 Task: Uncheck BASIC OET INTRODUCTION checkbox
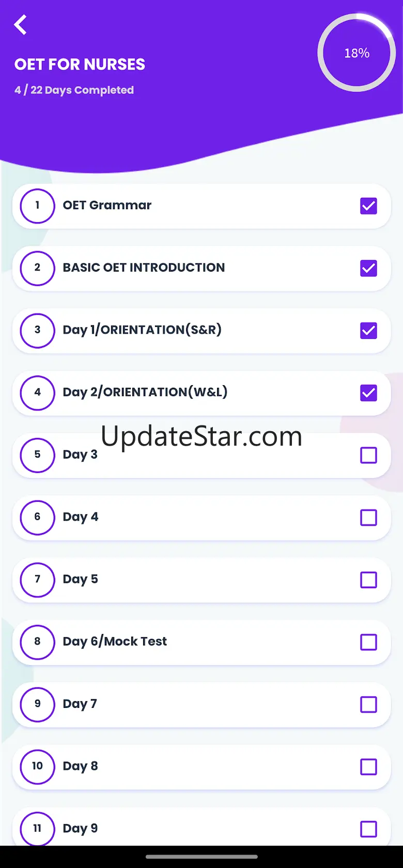point(368,269)
